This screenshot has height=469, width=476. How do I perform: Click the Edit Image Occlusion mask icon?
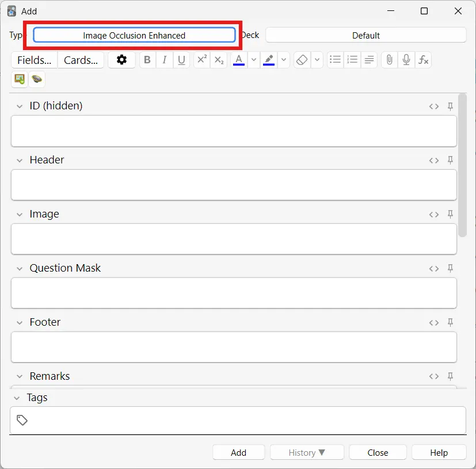[x=37, y=79]
